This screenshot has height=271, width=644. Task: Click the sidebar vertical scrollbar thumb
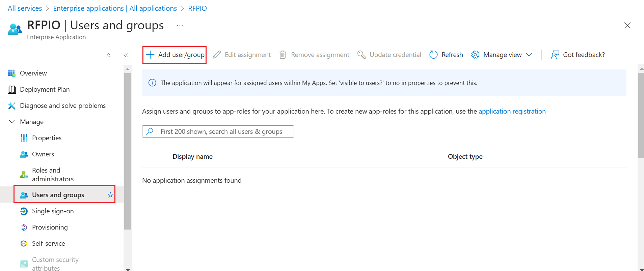tap(128, 151)
